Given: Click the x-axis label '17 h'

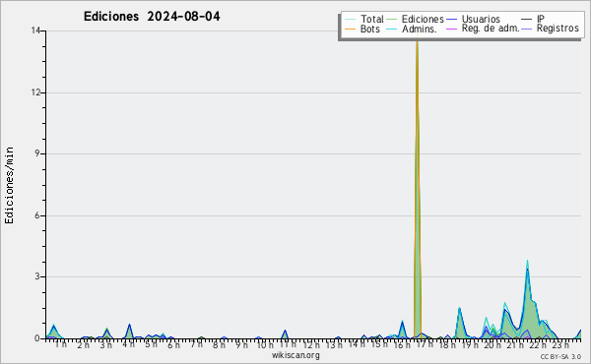Looking at the screenshot, I should (x=425, y=344).
